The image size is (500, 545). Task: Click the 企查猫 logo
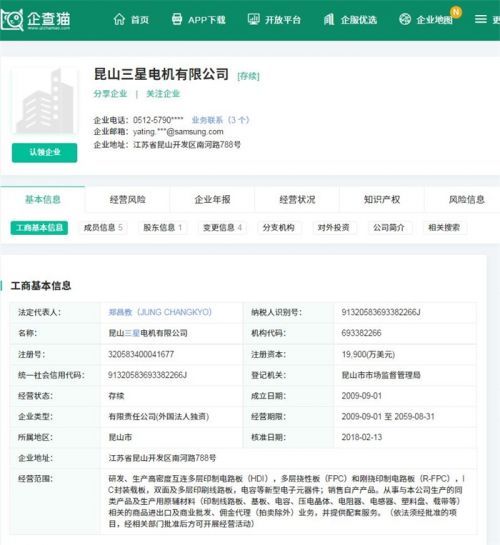click(35, 20)
